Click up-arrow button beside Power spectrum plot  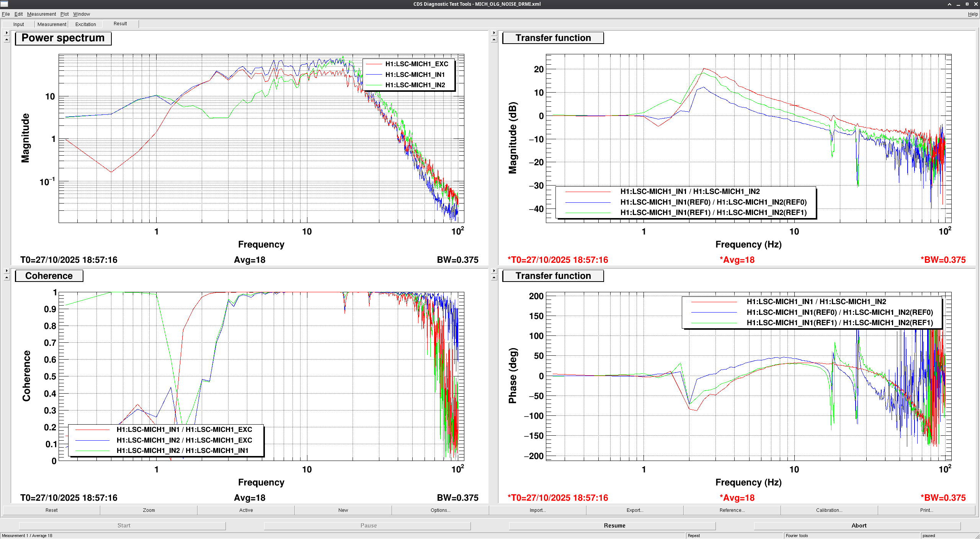(x=7, y=39)
